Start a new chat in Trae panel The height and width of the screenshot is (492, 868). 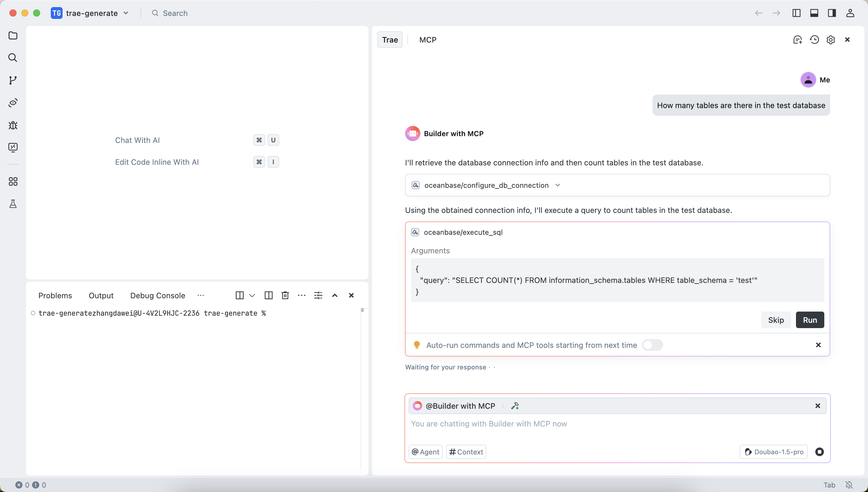click(x=797, y=40)
